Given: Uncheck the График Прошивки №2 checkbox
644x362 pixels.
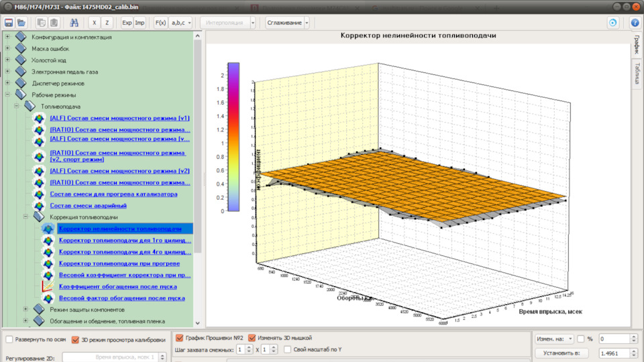Looking at the screenshot, I should click(x=180, y=338).
